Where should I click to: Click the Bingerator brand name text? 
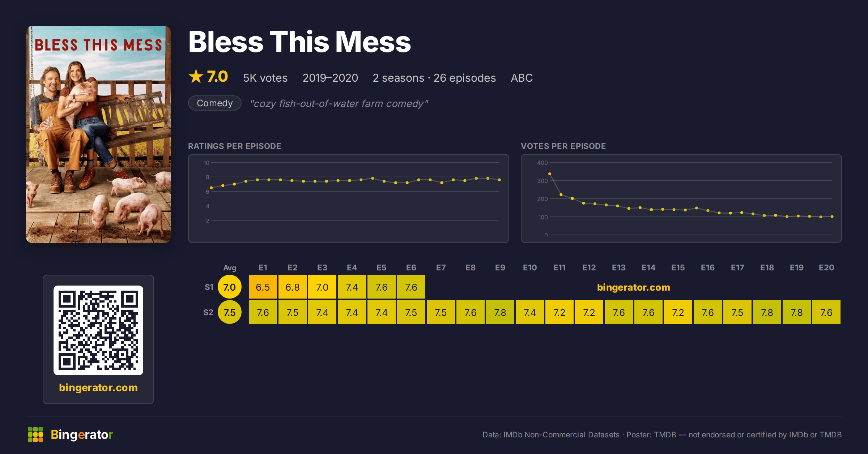click(x=82, y=434)
